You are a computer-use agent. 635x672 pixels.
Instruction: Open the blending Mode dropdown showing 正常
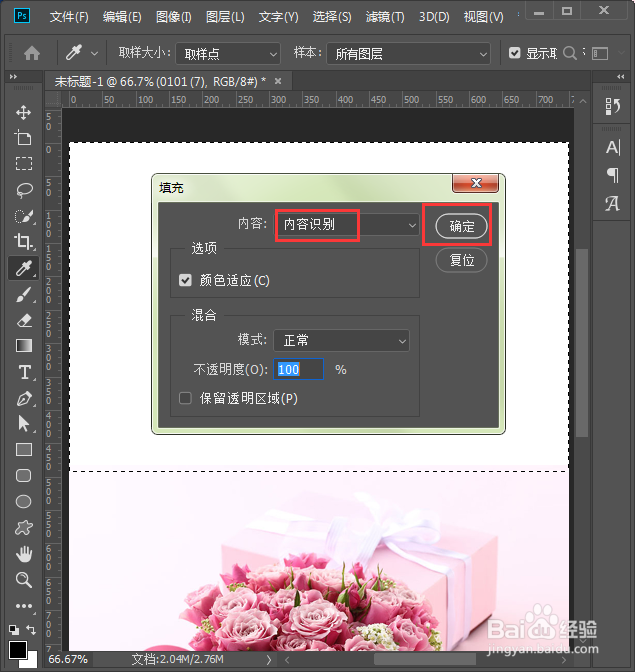click(341, 341)
